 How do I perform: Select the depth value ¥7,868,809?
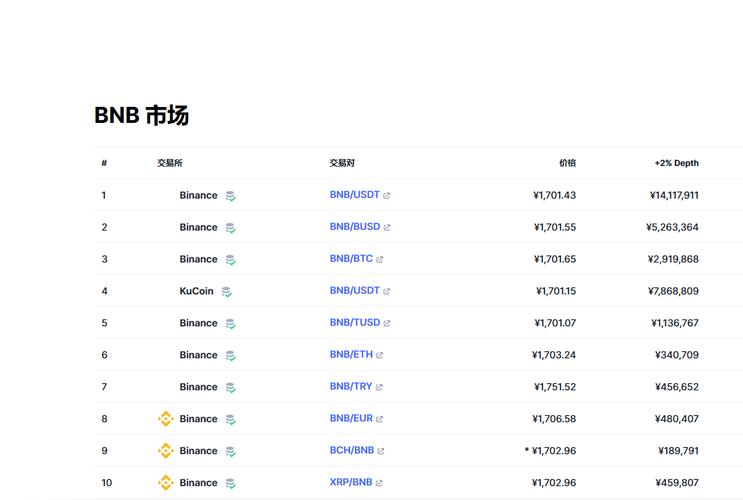click(x=673, y=291)
